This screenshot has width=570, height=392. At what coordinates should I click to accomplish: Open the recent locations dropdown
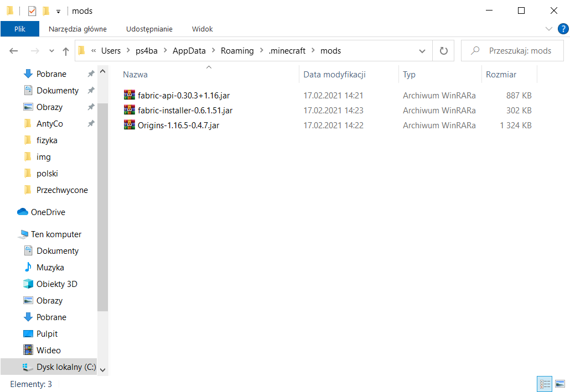(x=51, y=51)
